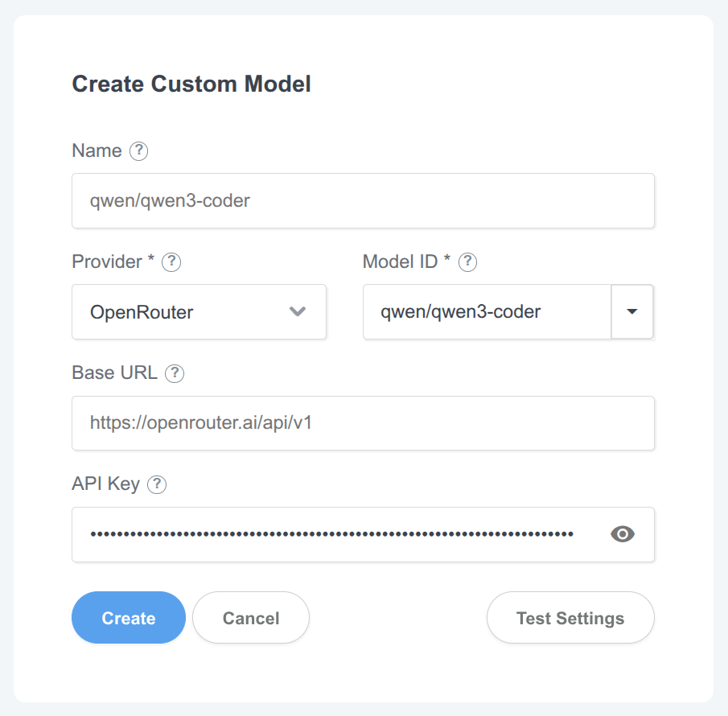Viewport: 728px width, 716px height.
Task: Click the Create Custom Model heading
Action: [191, 84]
